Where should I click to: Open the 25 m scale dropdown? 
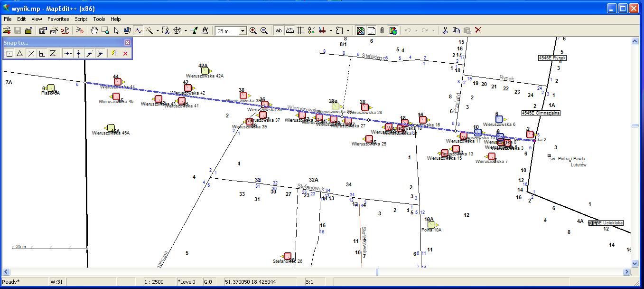point(243,31)
